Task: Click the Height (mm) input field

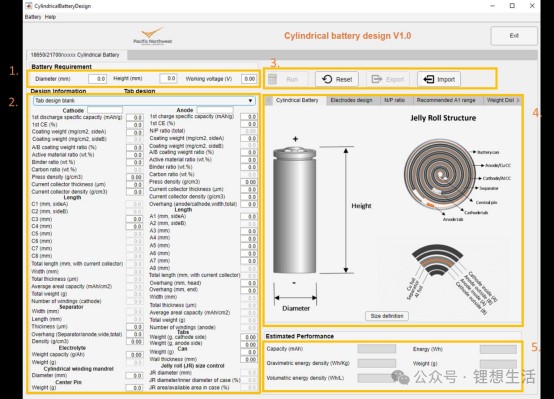Action: pos(168,78)
